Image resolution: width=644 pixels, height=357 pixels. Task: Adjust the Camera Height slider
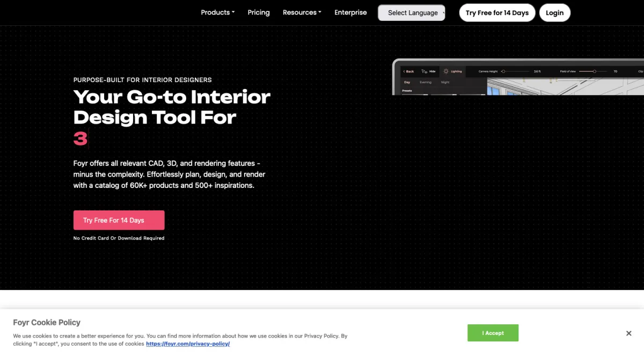516,71
